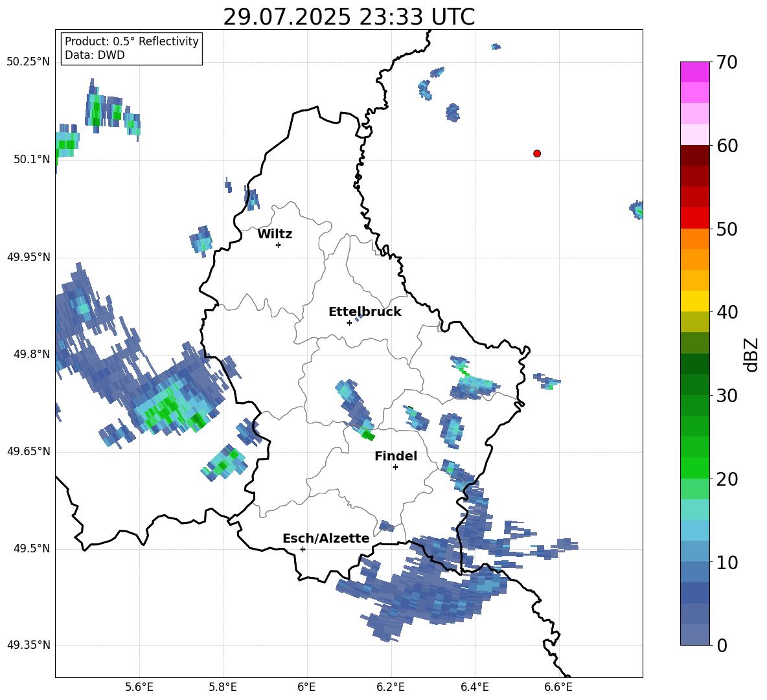The width and height of the screenshot is (767, 700).
Task: Click the 5.8°E longitude label
Action: pyautogui.click(x=223, y=687)
